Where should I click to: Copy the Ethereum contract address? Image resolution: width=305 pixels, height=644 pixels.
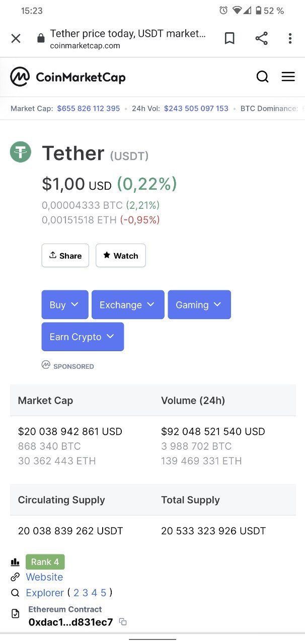tap(123, 622)
